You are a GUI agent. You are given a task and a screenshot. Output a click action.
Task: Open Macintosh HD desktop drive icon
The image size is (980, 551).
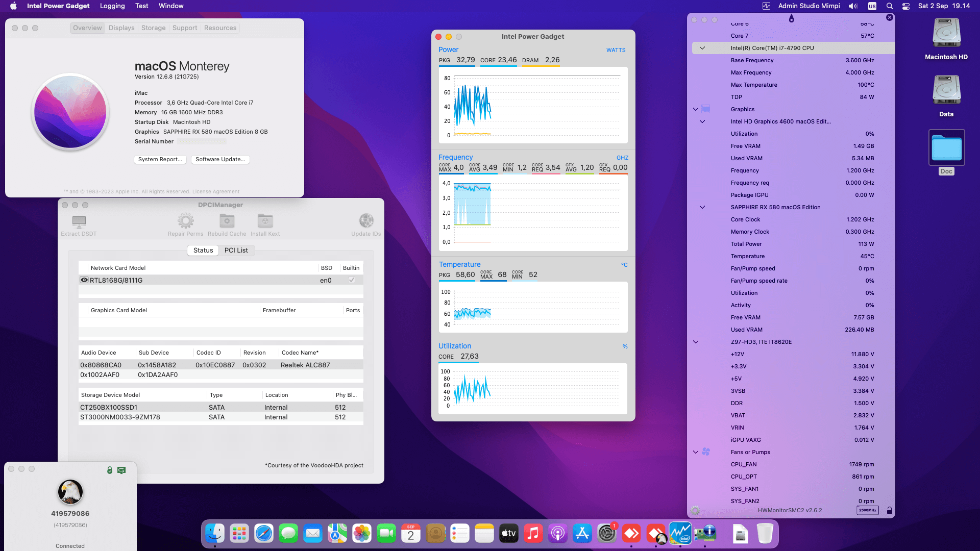[x=946, y=33]
